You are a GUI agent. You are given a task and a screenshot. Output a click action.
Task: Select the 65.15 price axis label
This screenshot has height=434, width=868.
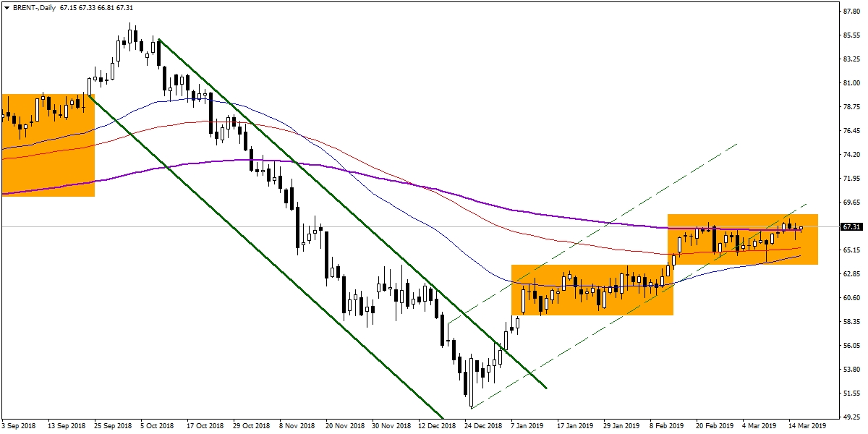click(x=851, y=250)
